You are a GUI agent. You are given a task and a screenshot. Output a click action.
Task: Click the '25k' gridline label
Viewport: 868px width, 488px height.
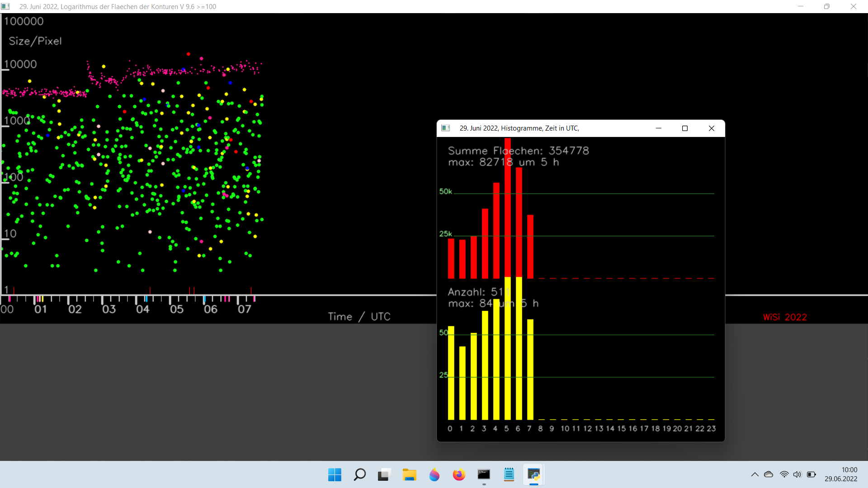pos(446,234)
